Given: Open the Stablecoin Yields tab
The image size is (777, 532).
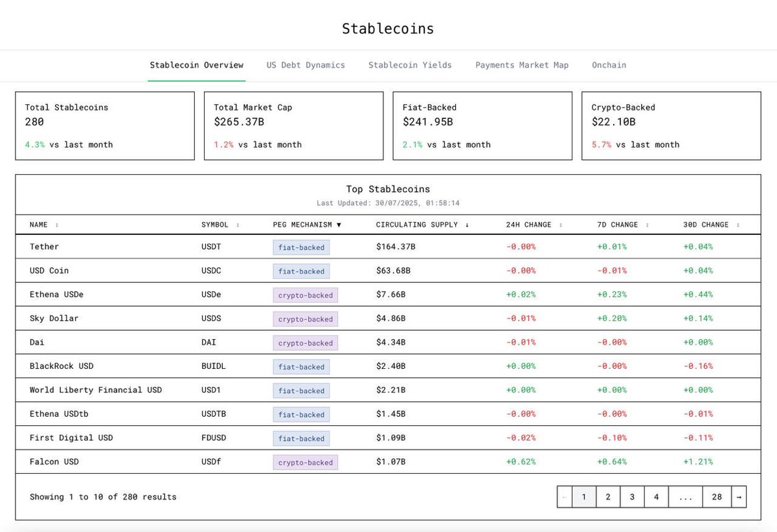Looking at the screenshot, I should pyautogui.click(x=411, y=65).
